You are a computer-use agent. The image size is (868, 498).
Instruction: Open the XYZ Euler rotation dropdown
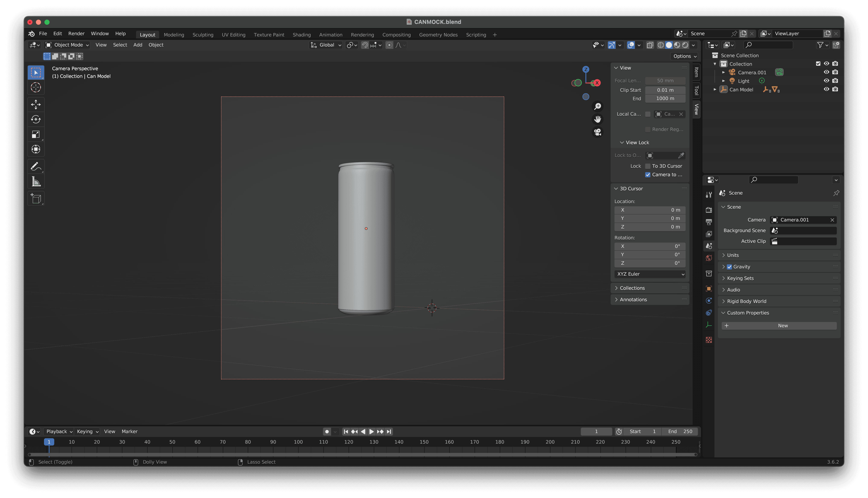coord(650,274)
